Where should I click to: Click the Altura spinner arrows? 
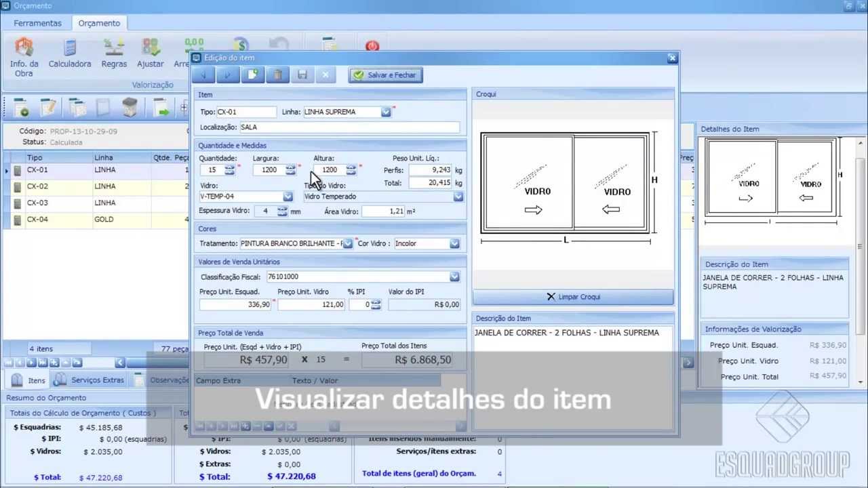(351, 170)
